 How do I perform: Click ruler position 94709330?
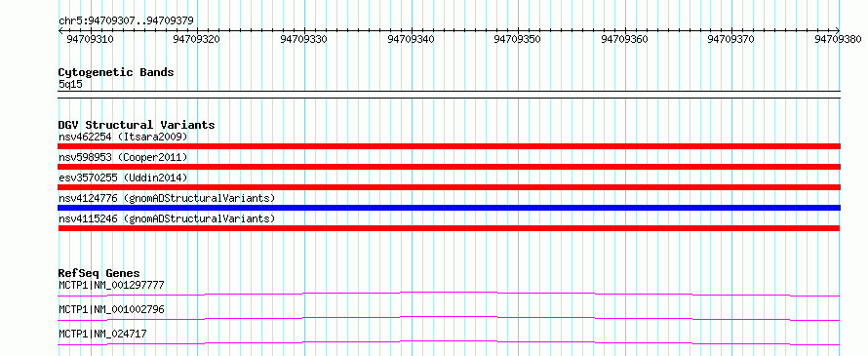304,39
